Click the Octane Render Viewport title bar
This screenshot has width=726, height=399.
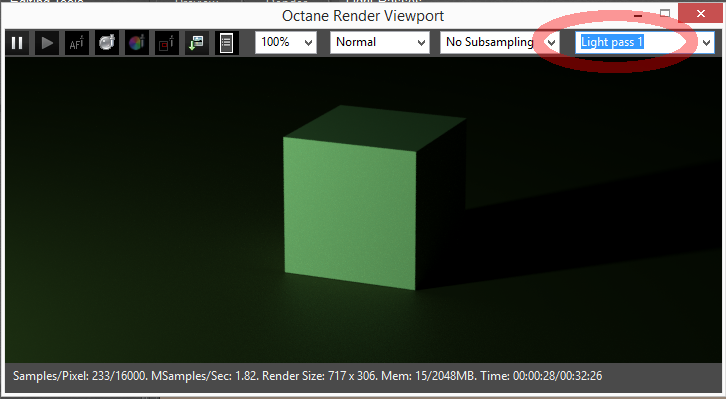point(363,16)
